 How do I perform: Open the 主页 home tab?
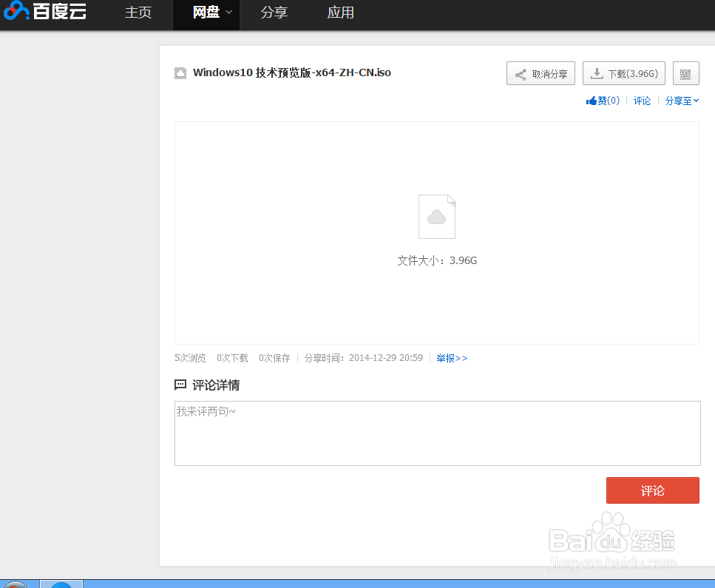pyautogui.click(x=138, y=13)
